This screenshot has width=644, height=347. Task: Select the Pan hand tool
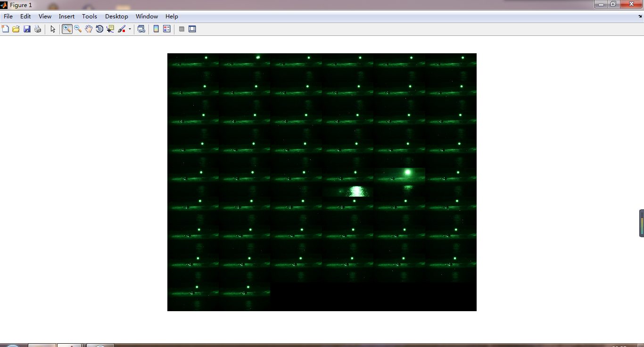click(89, 29)
